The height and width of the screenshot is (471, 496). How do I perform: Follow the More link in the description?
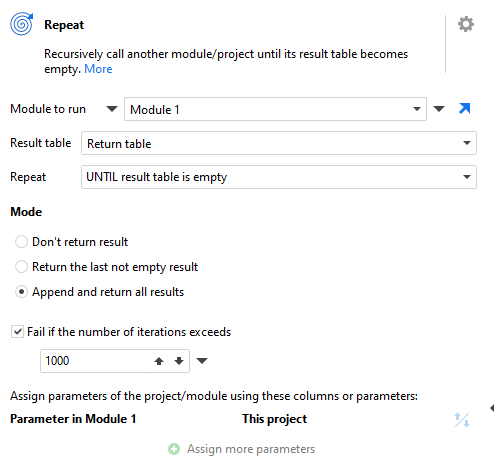[x=98, y=69]
